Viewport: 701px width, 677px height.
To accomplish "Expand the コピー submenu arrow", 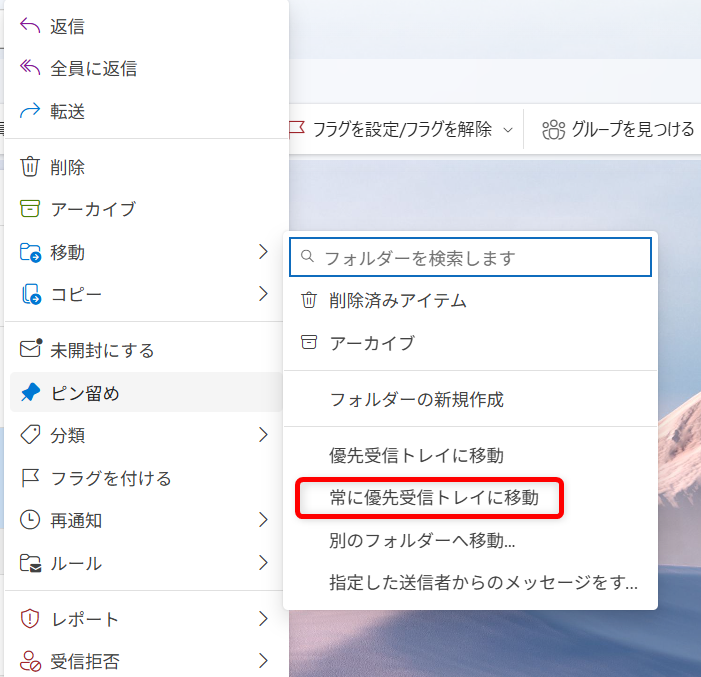I will point(263,294).
